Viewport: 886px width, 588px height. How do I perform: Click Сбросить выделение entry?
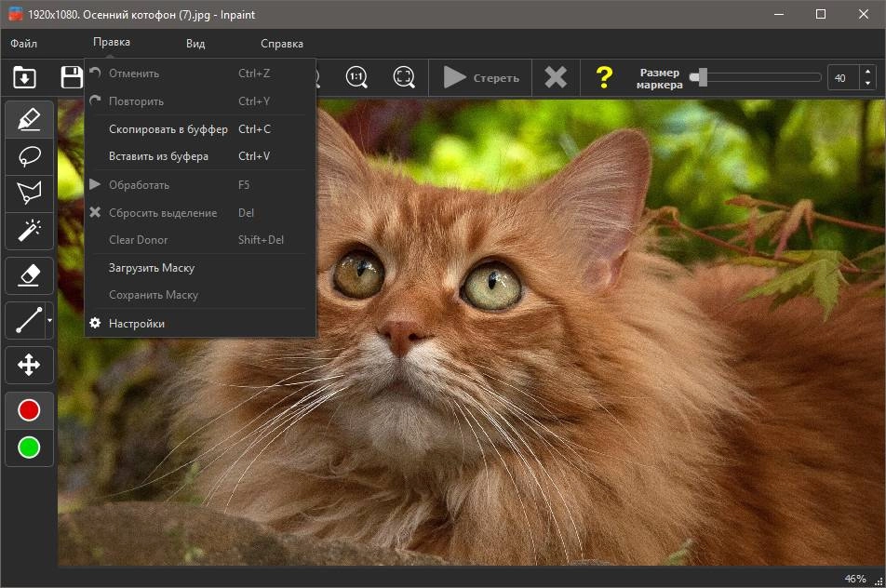tap(200, 213)
